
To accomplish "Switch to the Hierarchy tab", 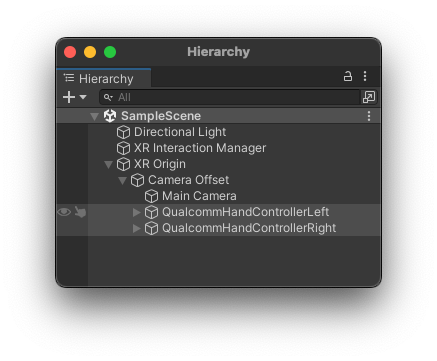I will (103, 79).
